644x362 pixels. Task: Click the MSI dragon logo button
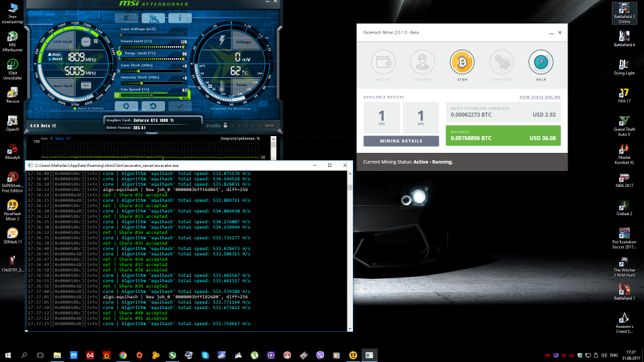[x=153, y=18]
